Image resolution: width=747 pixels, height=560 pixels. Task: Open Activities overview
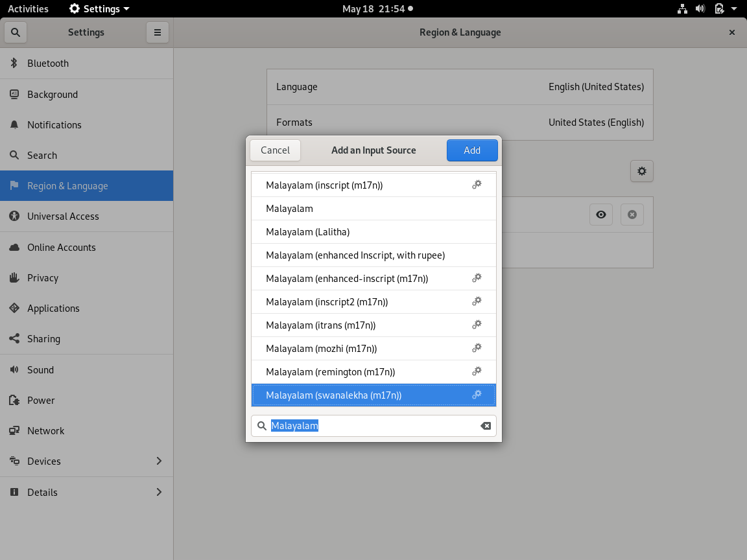coord(28,9)
